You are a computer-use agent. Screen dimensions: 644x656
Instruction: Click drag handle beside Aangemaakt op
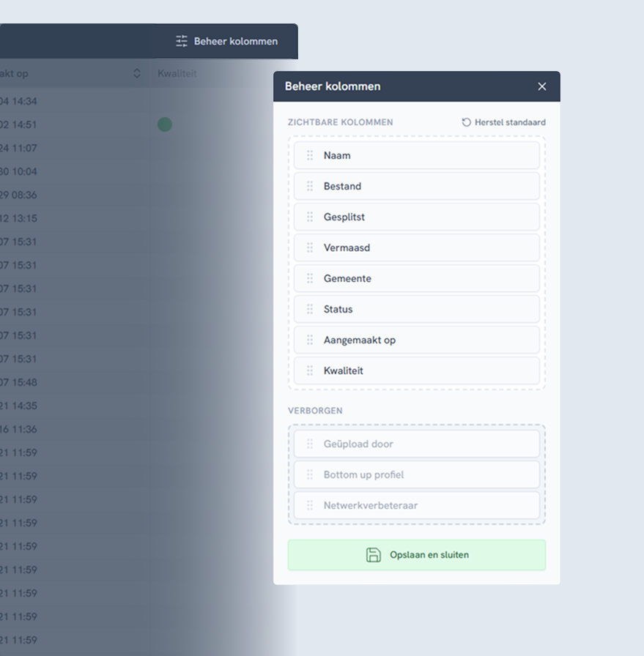pos(310,340)
